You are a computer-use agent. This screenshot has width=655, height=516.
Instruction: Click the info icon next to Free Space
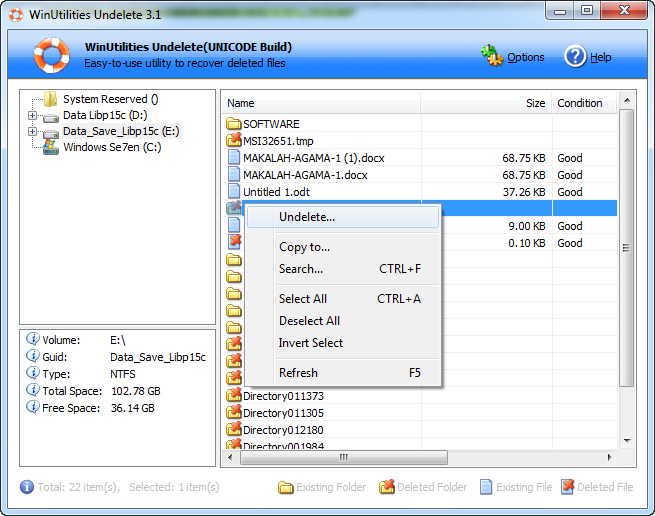[x=33, y=407]
